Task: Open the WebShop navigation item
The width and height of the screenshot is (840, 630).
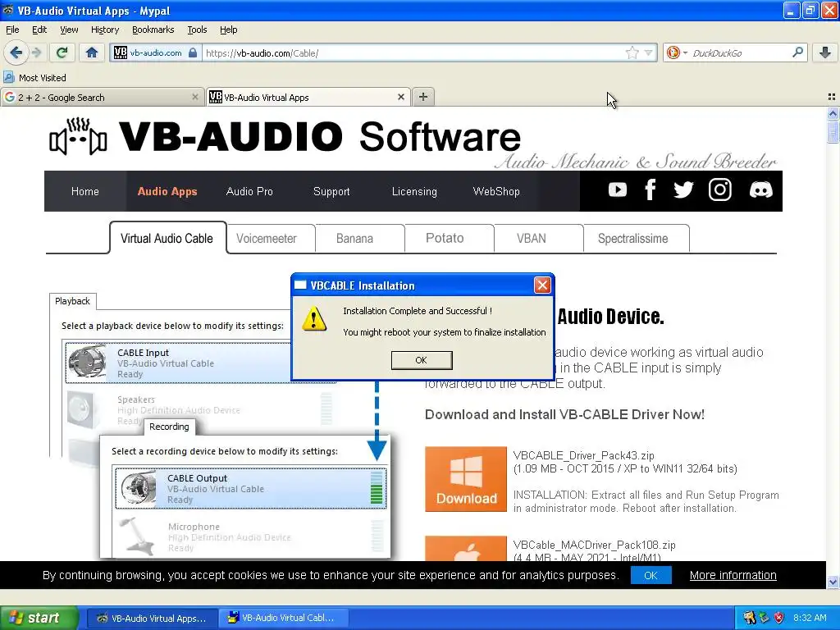Action: pos(496,191)
